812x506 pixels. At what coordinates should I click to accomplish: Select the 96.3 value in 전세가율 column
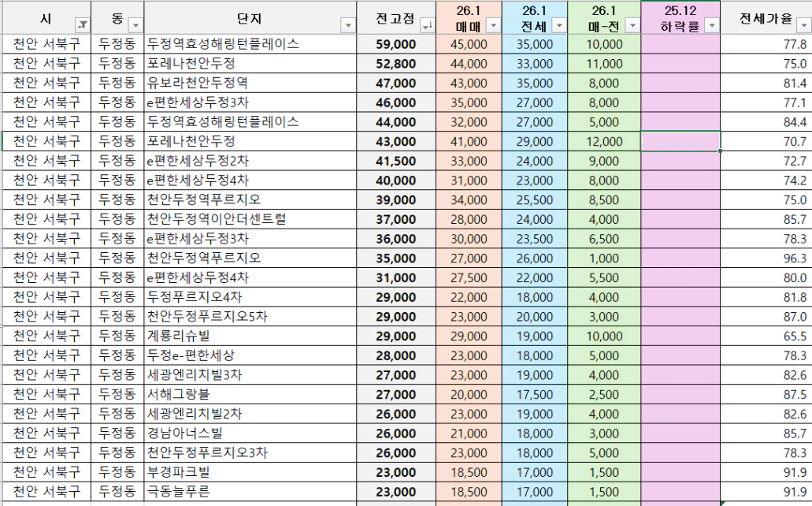(x=766, y=259)
